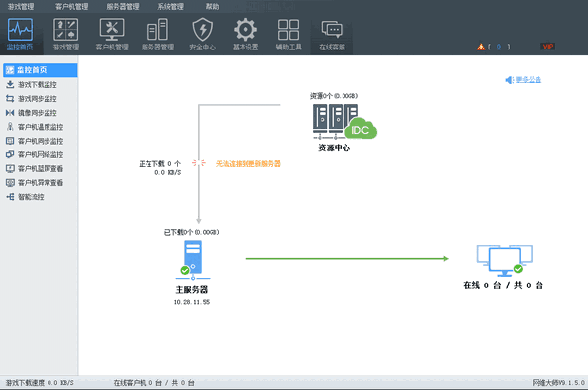This screenshot has height=392, width=588.
Task: Open the 系统管理 menu in menu bar
Action: pyautogui.click(x=170, y=6)
